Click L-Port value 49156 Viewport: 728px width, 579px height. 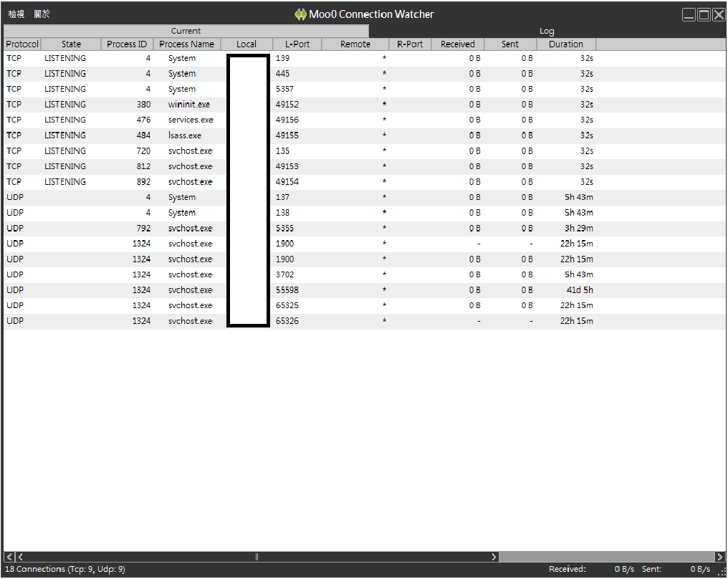pos(287,120)
